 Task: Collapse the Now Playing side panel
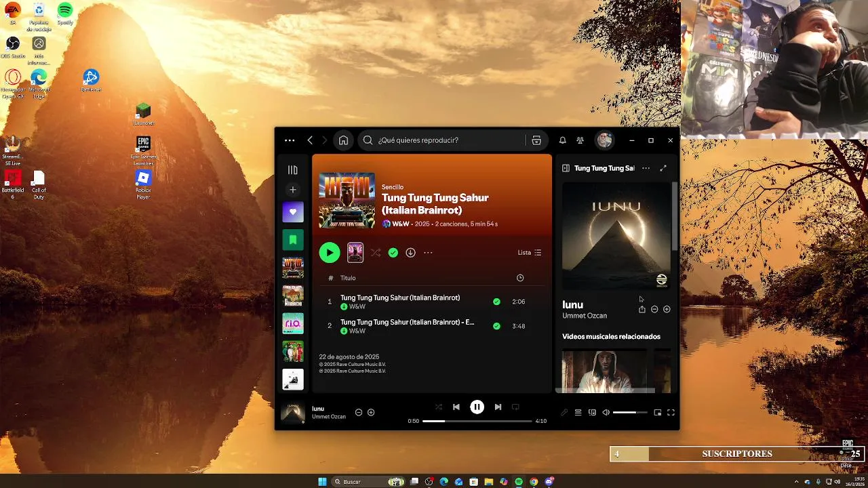click(x=566, y=168)
